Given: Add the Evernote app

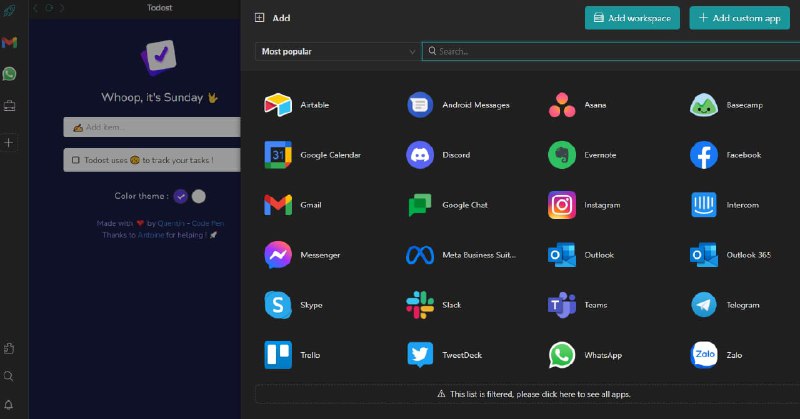Looking at the screenshot, I should point(562,155).
